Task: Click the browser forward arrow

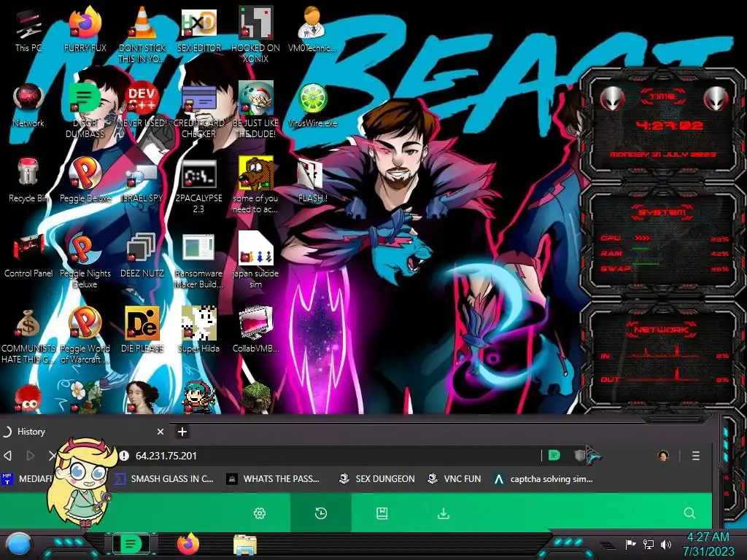Action: tap(31, 456)
